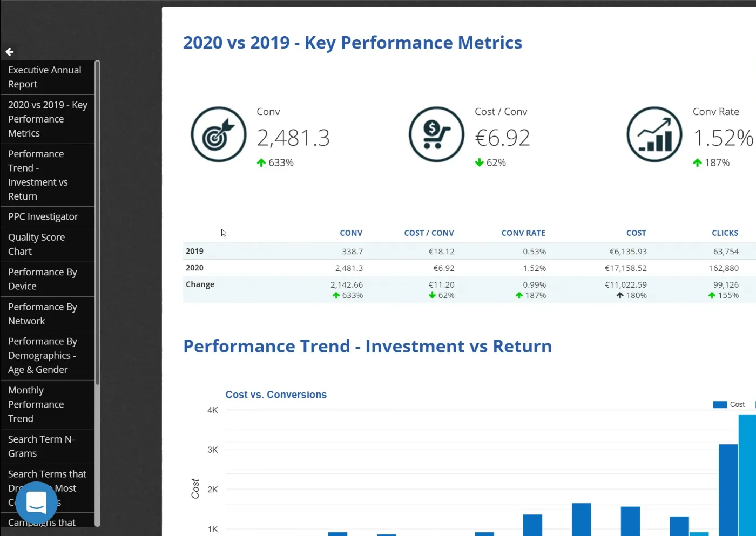Viewport: 756px width, 536px height.
Task: Navigate to Quality Score Chart
Action: tap(48, 245)
